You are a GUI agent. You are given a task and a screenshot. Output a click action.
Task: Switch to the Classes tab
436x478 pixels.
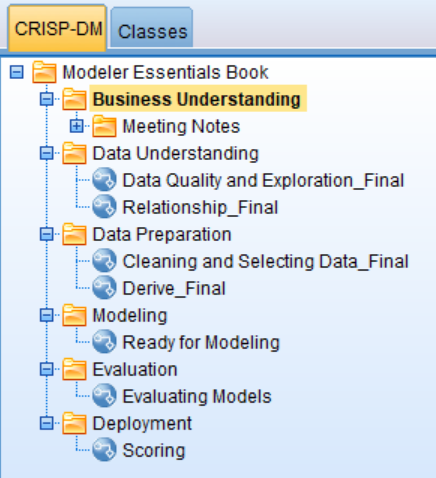tap(152, 28)
